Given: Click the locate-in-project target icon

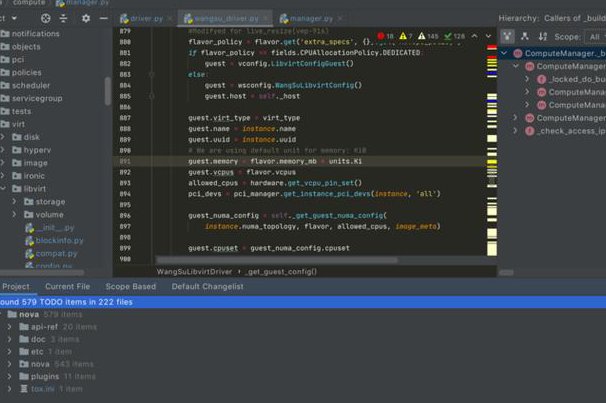Looking at the screenshot, I should coord(46,18).
